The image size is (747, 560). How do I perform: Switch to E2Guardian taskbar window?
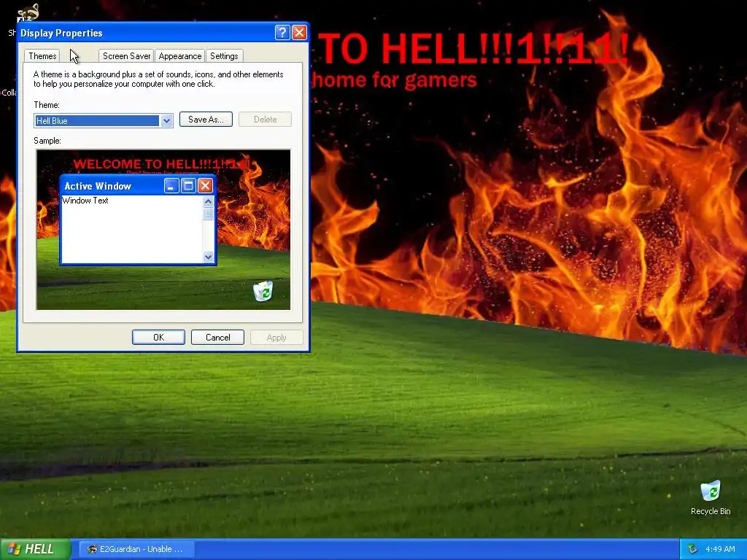[136, 549]
